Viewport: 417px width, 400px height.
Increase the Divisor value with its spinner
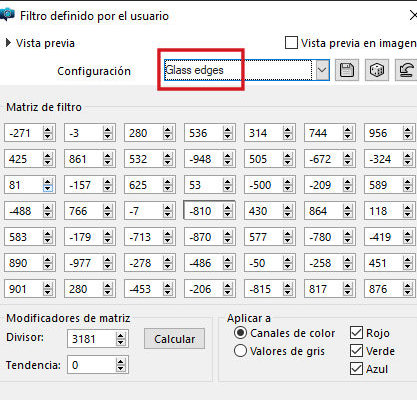(120, 335)
